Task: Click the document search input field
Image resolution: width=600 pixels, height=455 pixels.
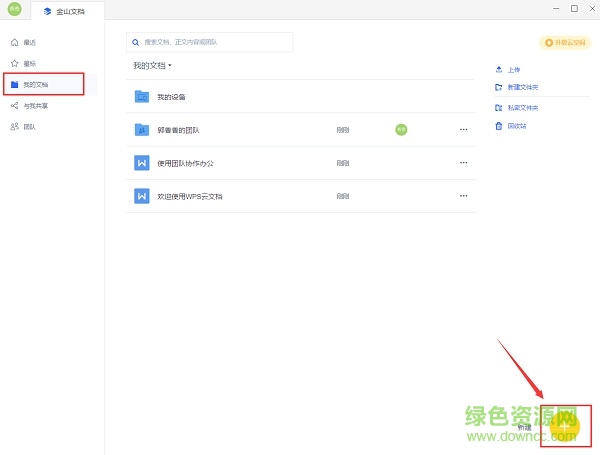Action: pos(210,42)
